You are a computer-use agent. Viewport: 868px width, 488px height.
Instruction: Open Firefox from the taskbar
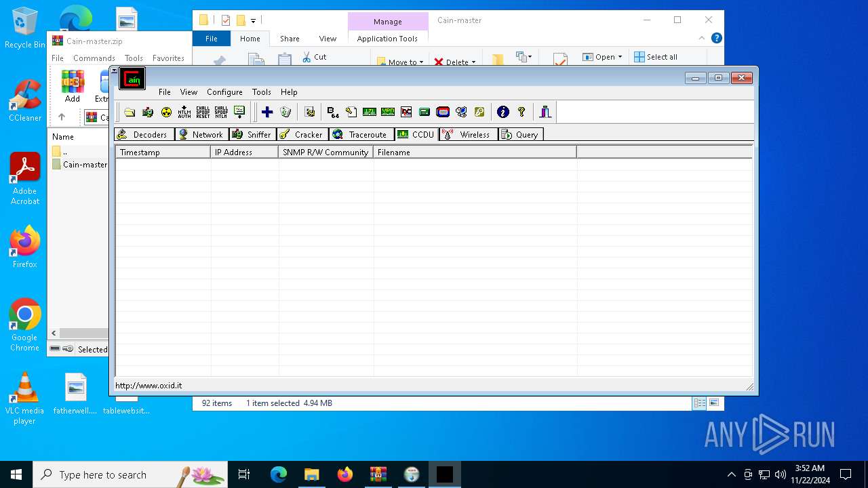345,474
